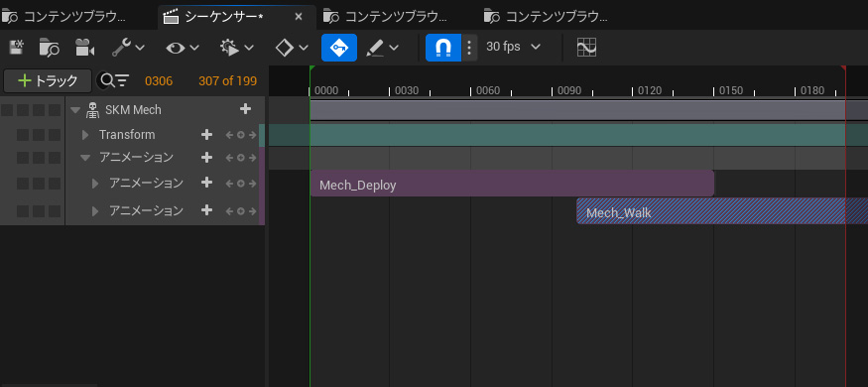Previous key arrow on parent アニメーション row

click(x=229, y=158)
